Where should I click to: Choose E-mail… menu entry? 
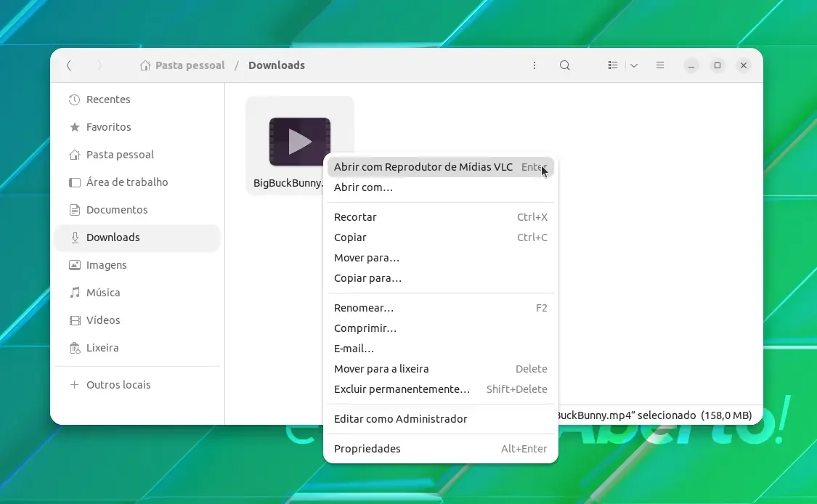click(x=440, y=349)
